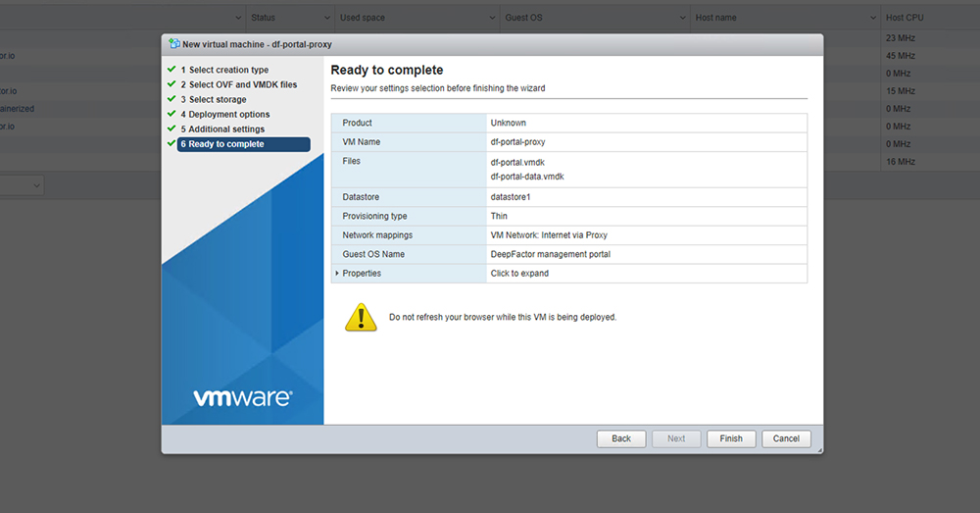This screenshot has width=980, height=513.
Task: Click green checkmark beside Select storage
Action: [x=171, y=99]
